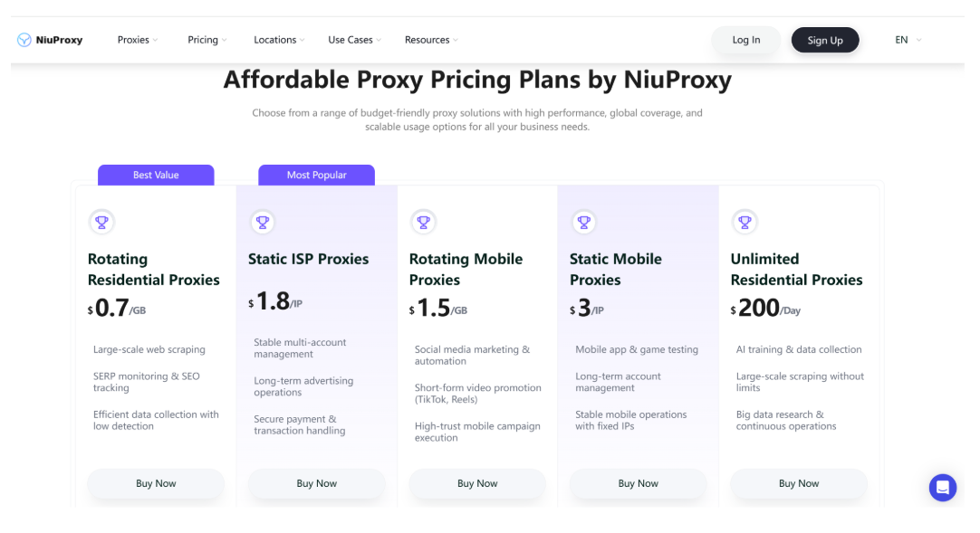Open the Use Cases menu
This screenshot has width=980, height=533.
point(354,40)
